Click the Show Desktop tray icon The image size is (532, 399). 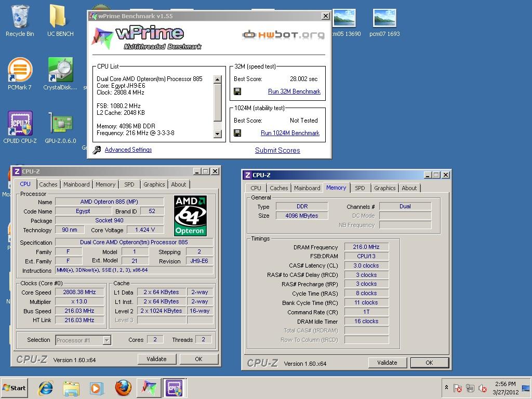[x=526, y=388]
